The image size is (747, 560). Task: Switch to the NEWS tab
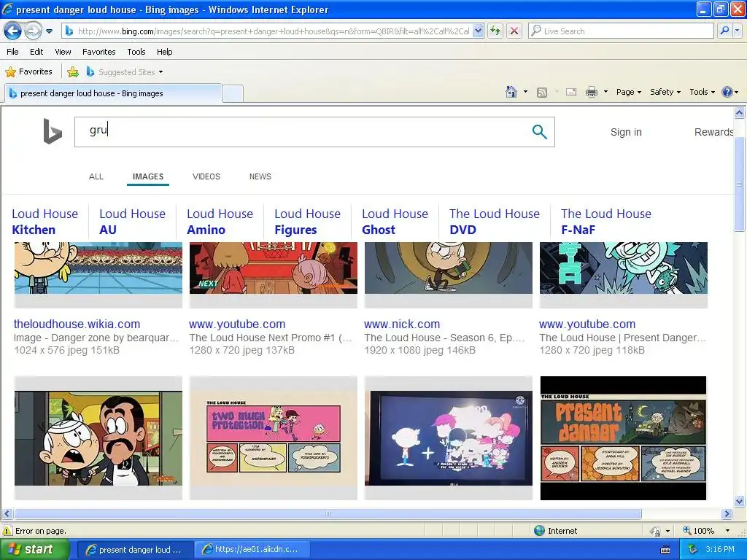260,176
